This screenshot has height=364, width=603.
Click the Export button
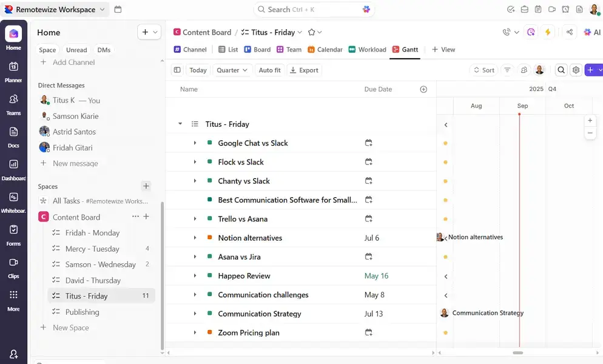point(304,70)
